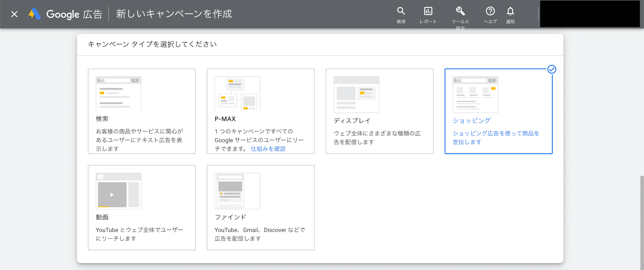Click the search magnifier icon in header
This screenshot has width=644, height=270.
click(401, 11)
